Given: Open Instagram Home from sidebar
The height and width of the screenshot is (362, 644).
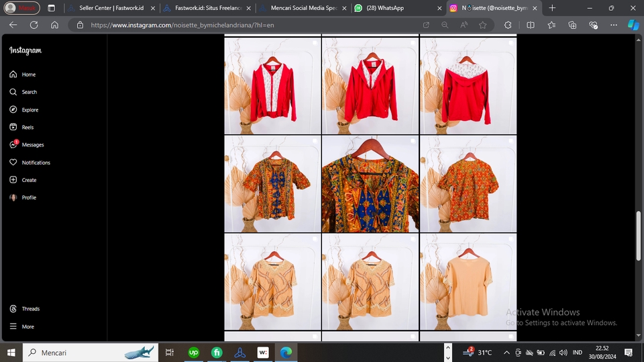Looking at the screenshot, I should tap(23, 75).
